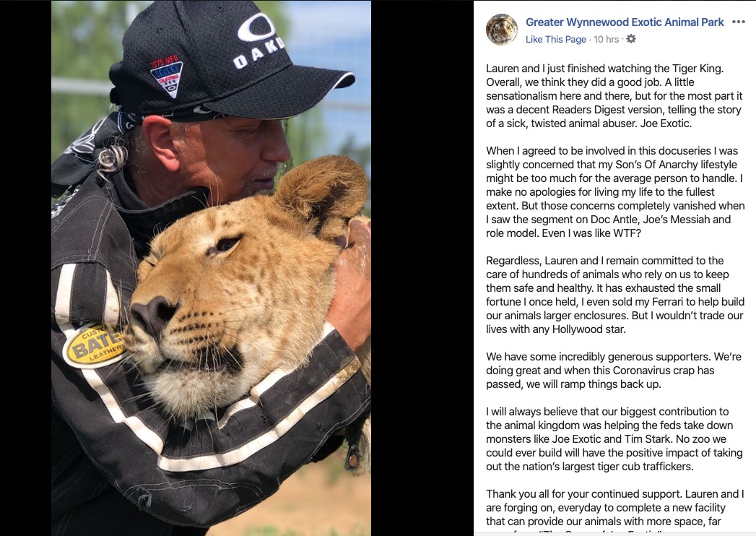Click the yellow Bates Leathers patch
The width and height of the screenshot is (756, 536).
pyautogui.click(x=94, y=345)
